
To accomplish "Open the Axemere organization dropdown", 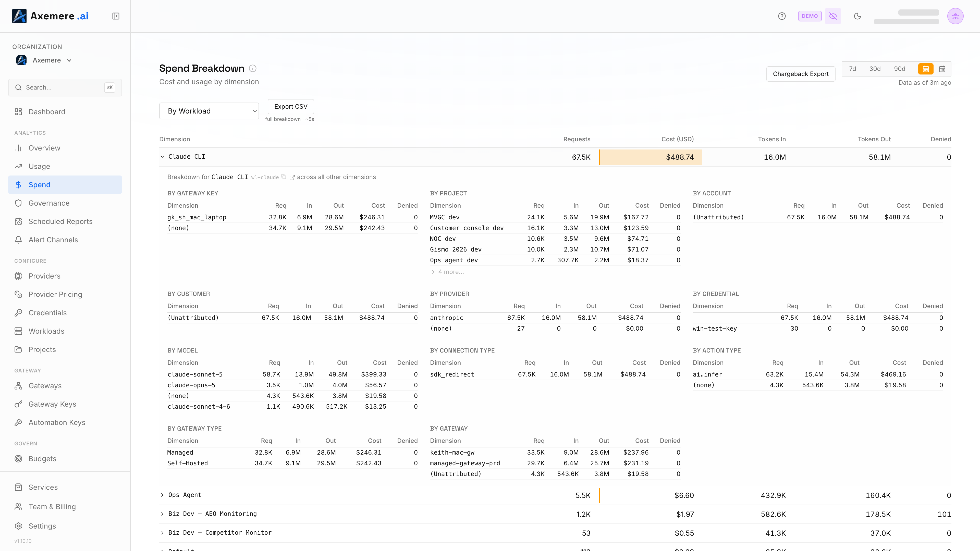I will (x=44, y=60).
